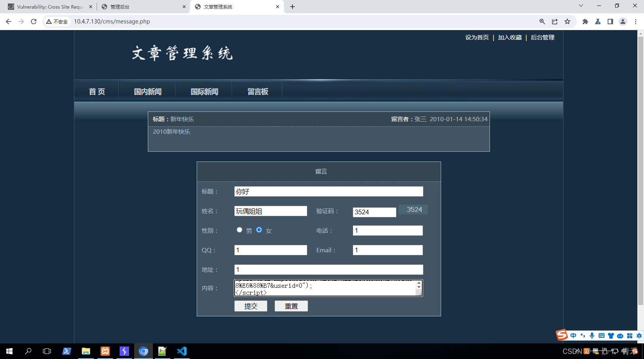This screenshot has width=644, height=359.
Task: Open PowerShell from taskbar
Action: pyautogui.click(x=66, y=351)
